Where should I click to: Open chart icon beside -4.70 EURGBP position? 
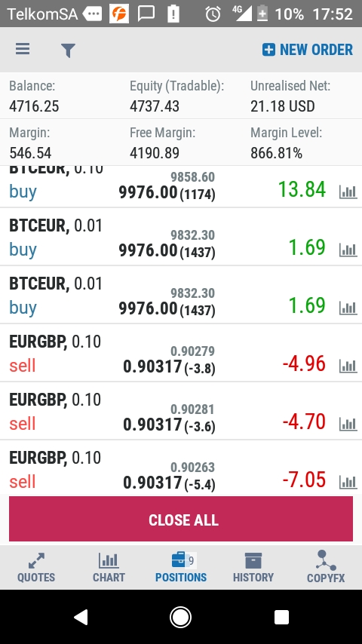[348, 424]
